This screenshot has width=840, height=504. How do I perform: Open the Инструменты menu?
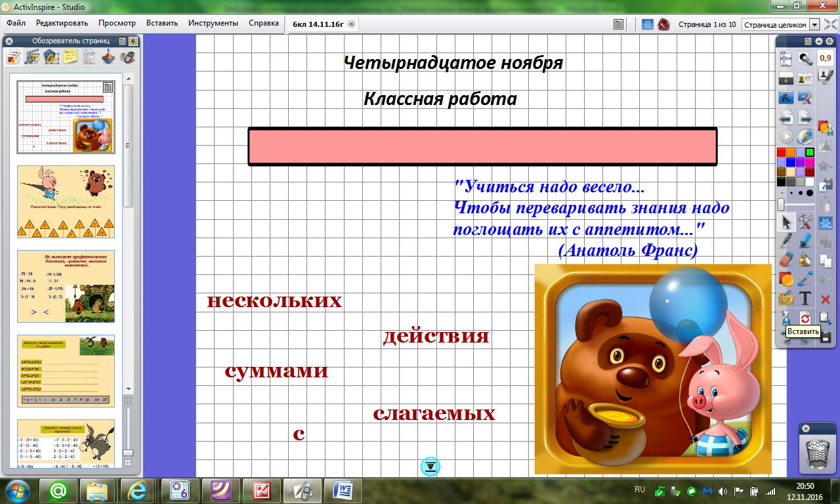(x=213, y=23)
